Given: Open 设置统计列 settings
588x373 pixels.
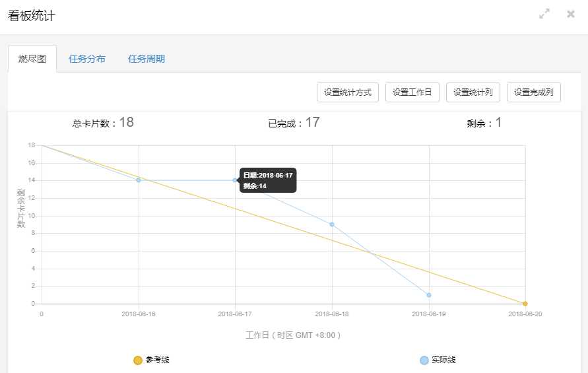Looking at the screenshot, I should (473, 92).
